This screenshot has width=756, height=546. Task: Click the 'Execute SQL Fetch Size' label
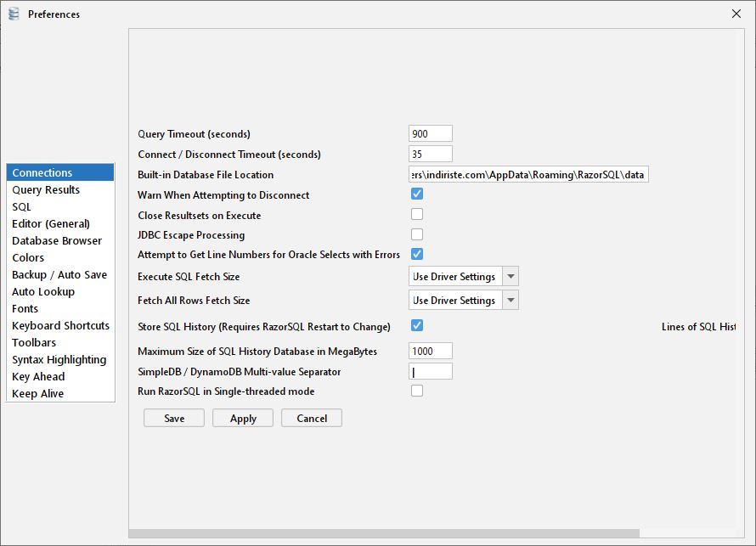coord(189,277)
